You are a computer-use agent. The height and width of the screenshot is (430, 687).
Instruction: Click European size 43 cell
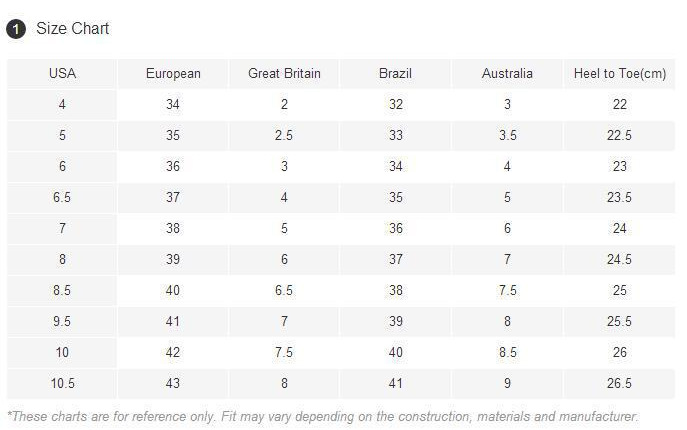pyautogui.click(x=173, y=383)
